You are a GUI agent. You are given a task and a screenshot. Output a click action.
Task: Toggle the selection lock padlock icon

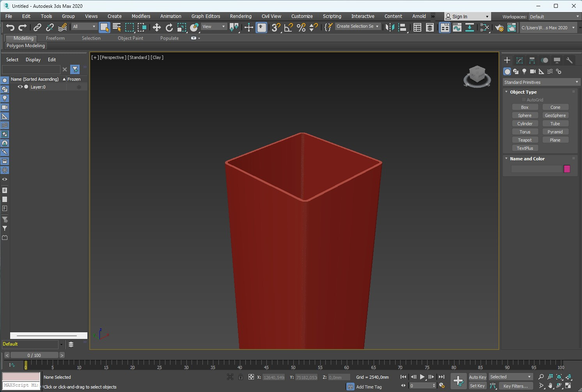point(241,377)
